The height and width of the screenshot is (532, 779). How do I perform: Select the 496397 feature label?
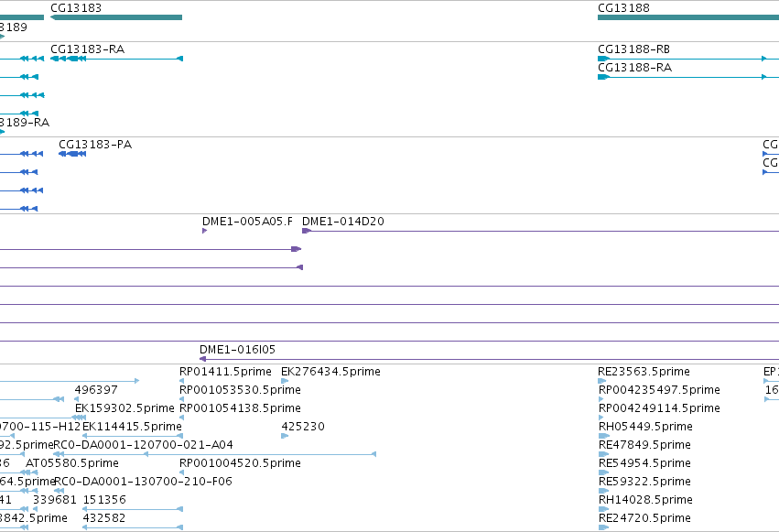coord(96,390)
